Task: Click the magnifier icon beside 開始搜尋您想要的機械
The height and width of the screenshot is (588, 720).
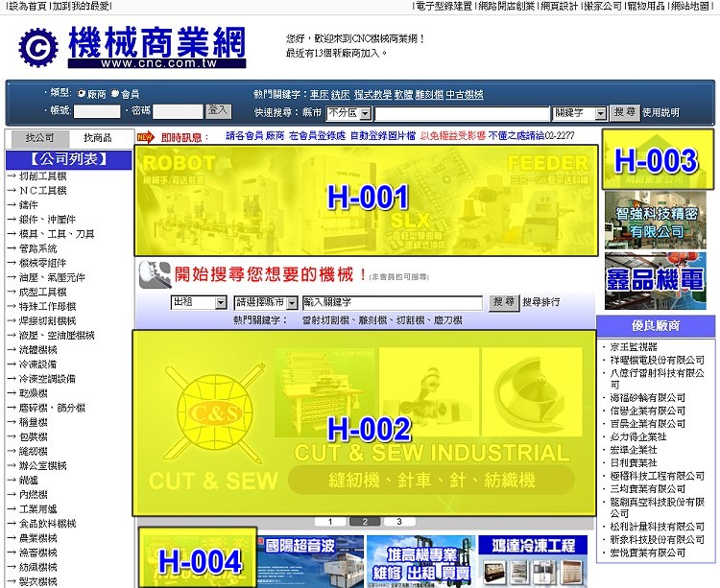Action: coord(155,274)
